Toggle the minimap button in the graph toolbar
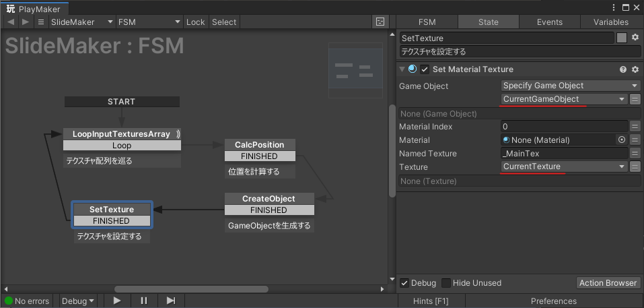 [380, 22]
